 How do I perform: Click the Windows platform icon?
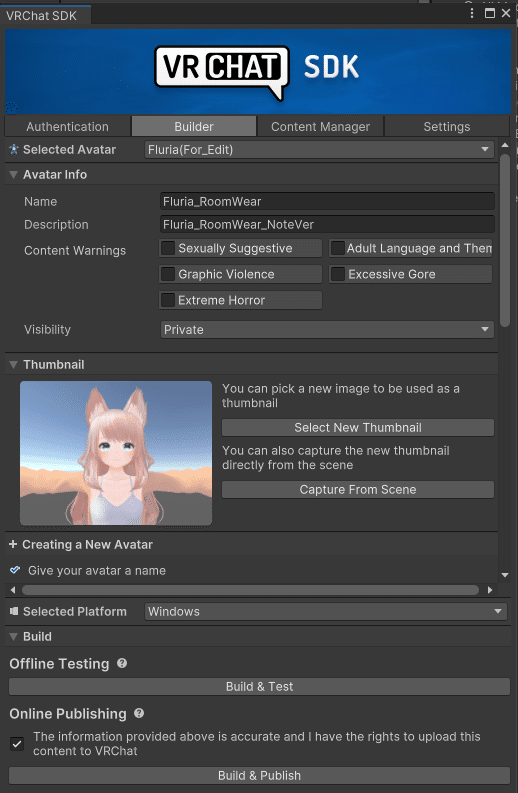pyautogui.click(x=14, y=611)
